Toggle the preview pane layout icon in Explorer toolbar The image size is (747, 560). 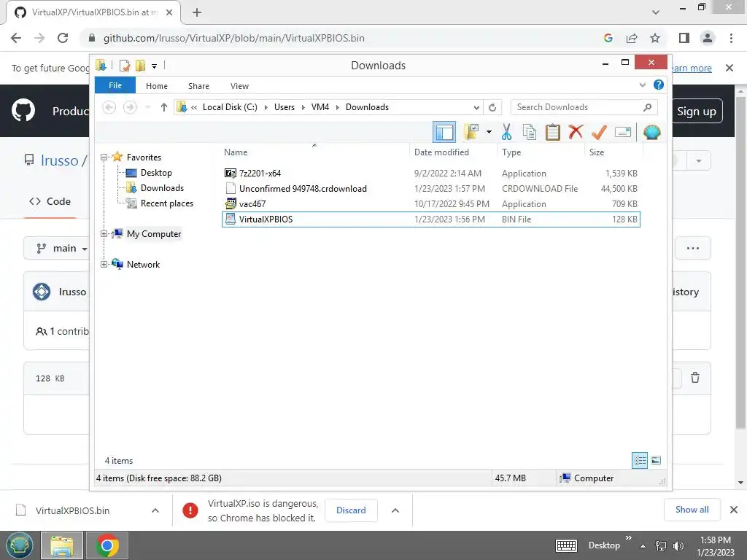pyautogui.click(x=444, y=132)
